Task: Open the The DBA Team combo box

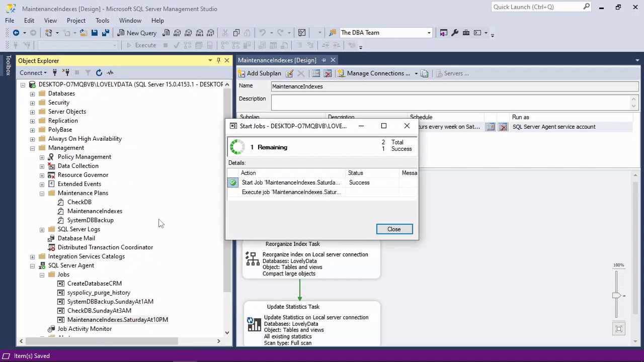Action: coord(386,33)
